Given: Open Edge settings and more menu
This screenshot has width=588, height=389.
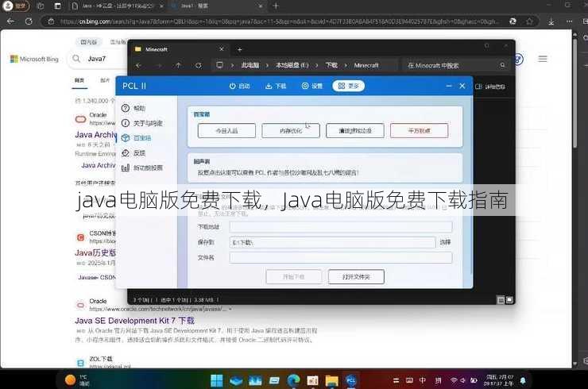Looking at the screenshot, I should (569, 21).
